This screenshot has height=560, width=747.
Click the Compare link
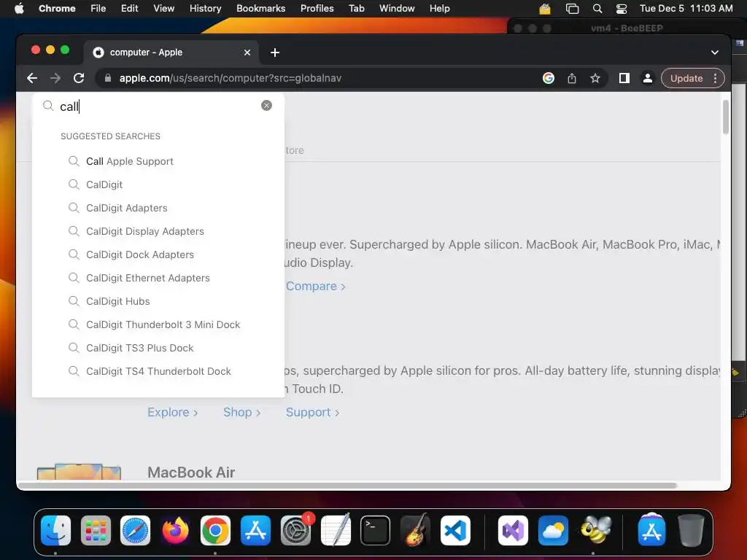coord(315,286)
